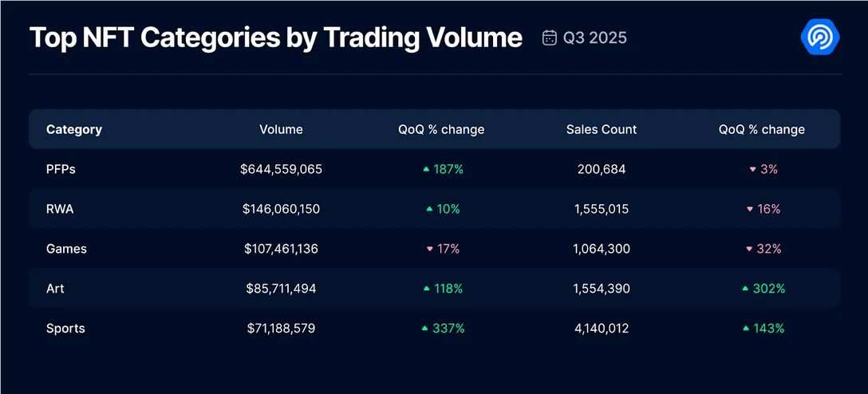Viewport: 868px width, 394px height.
Task: Select the Sales Count column header
Action: tap(602, 129)
